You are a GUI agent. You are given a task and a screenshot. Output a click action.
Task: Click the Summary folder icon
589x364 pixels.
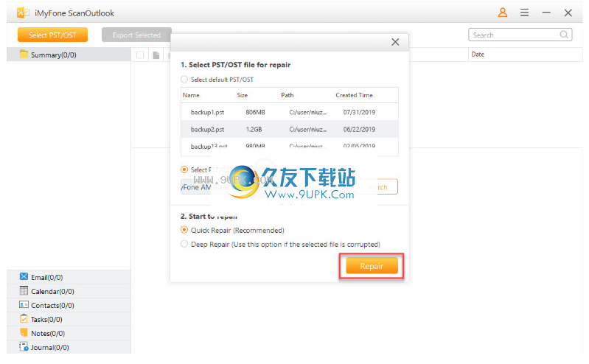tap(24, 54)
